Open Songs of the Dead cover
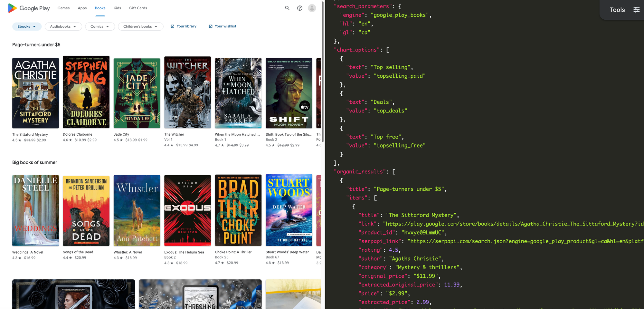644x309 pixels. pos(86,211)
